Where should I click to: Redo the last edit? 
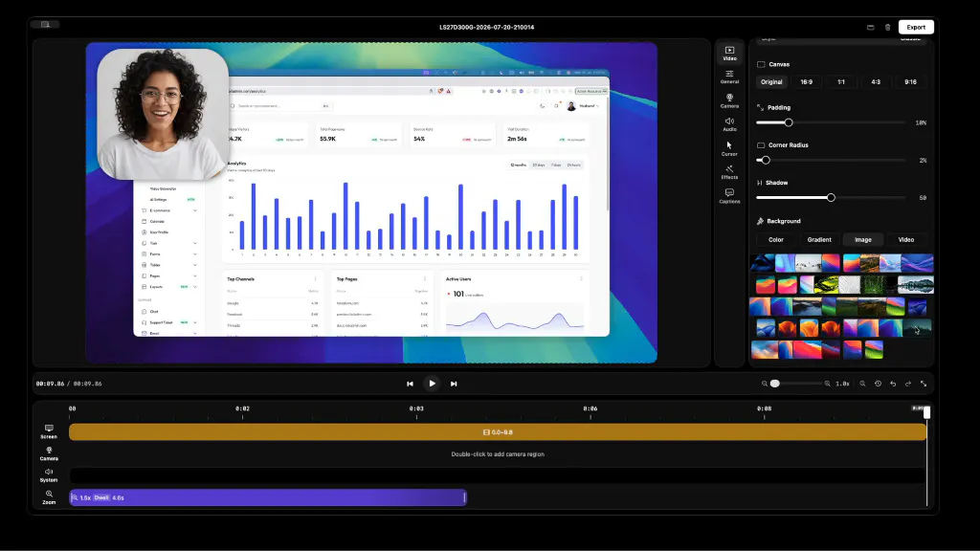tap(908, 384)
